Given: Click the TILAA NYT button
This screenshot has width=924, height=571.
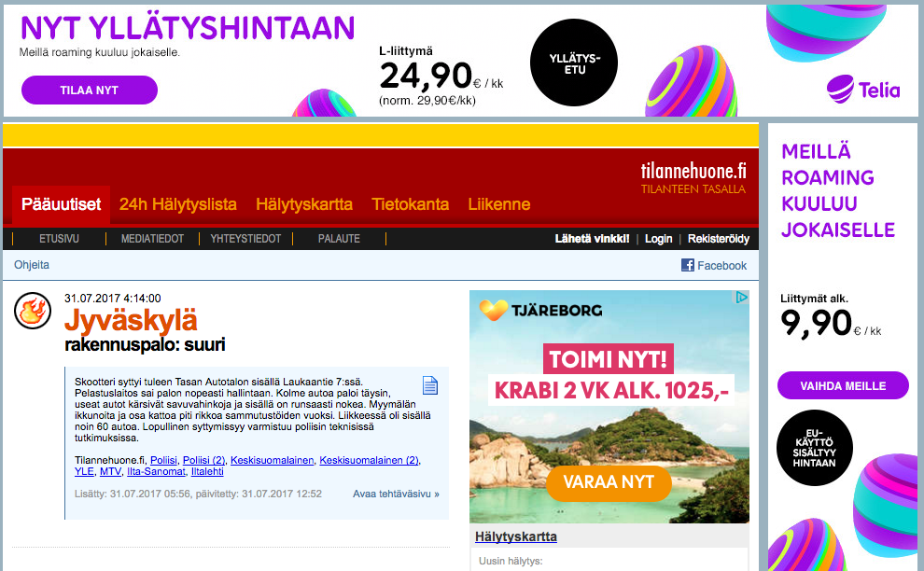Looking at the screenshot, I should click(x=90, y=91).
